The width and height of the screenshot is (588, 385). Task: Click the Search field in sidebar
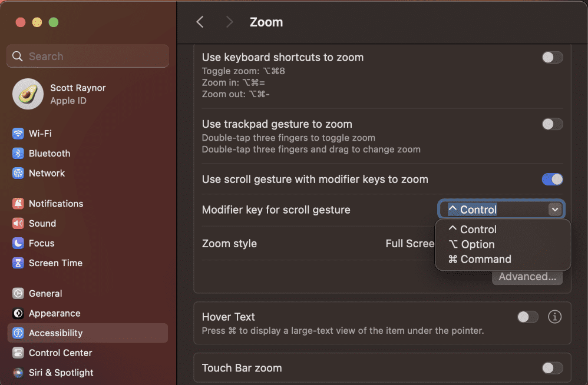coord(87,56)
